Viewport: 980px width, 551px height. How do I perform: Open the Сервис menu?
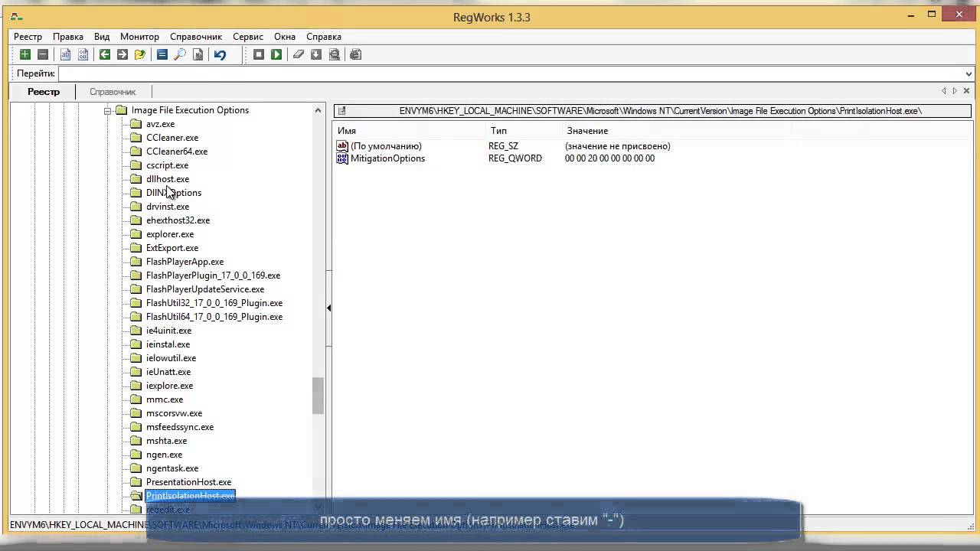(x=248, y=37)
